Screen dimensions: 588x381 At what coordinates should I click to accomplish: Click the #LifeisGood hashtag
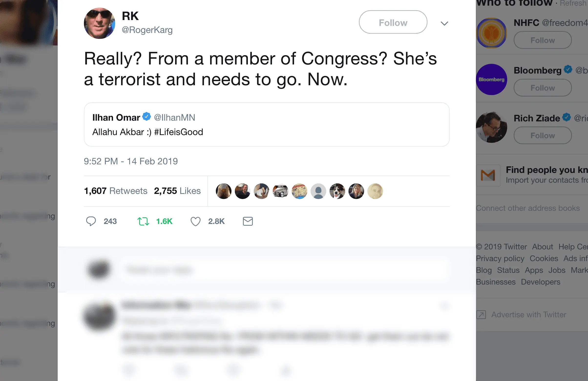[x=178, y=132]
